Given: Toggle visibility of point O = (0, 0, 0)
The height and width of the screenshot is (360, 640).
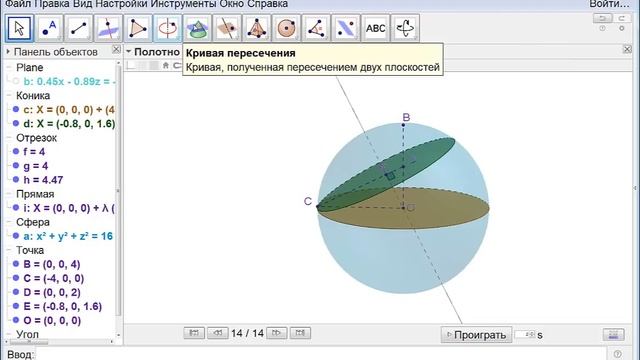Looking at the screenshot, I should [x=16, y=320].
